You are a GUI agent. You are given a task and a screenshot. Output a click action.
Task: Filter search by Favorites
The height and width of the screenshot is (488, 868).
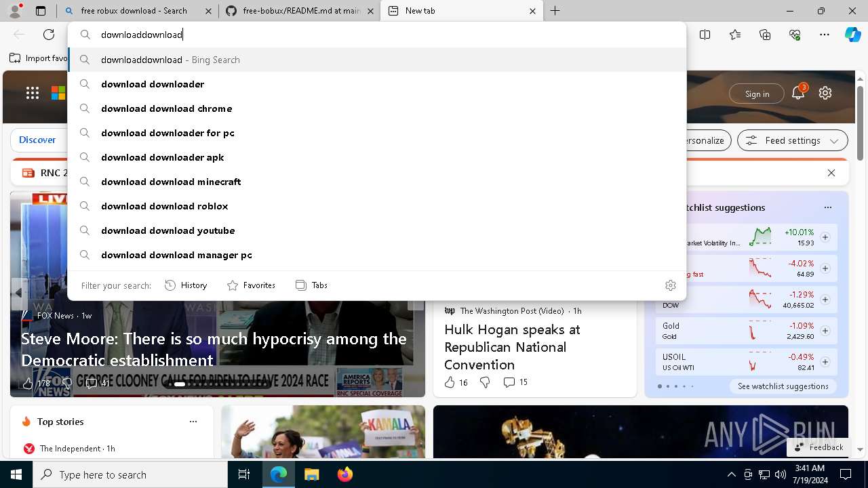[251, 285]
